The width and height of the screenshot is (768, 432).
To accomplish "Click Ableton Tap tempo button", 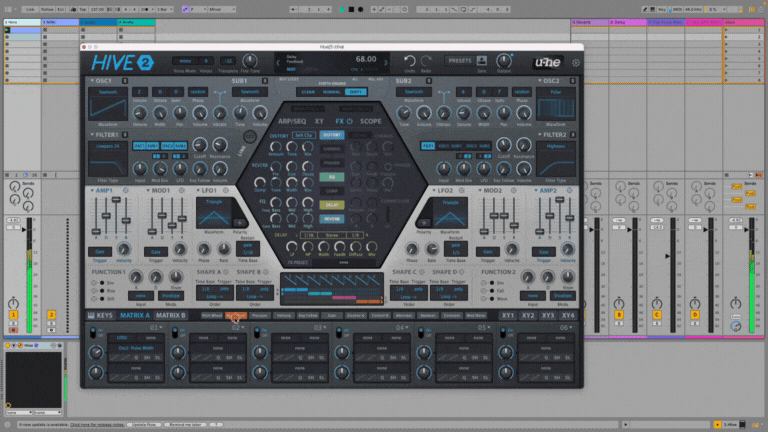I will click(82, 9).
